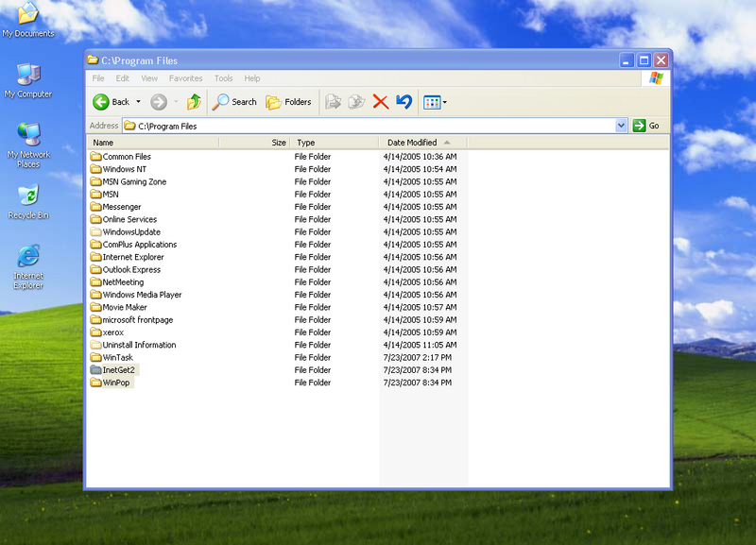This screenshot has height=545, width=756.
Task: Select the Movie Maker folder icon
Action: click(96, 306)
